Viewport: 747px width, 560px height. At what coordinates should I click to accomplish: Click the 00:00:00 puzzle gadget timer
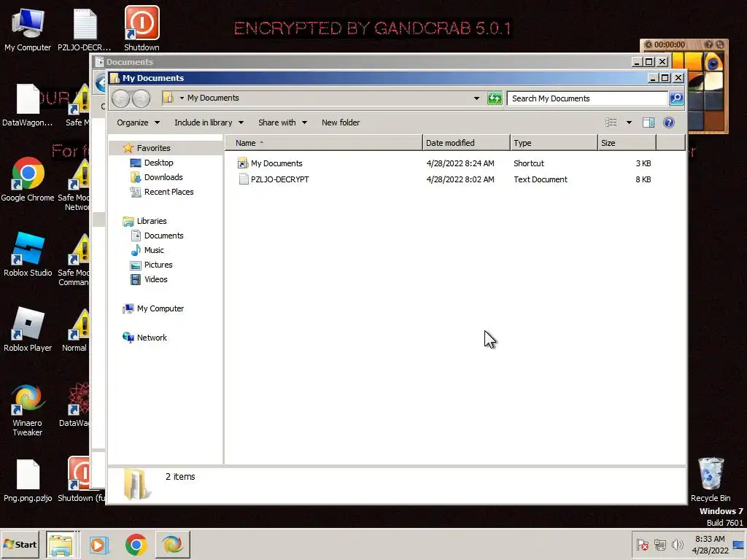670,44
